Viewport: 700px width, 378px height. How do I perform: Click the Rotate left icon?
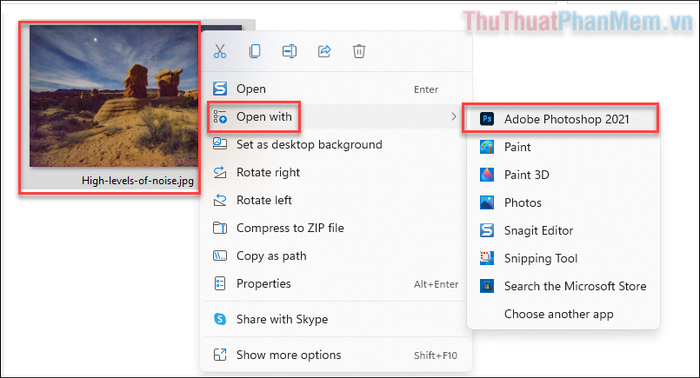point(220,199)
